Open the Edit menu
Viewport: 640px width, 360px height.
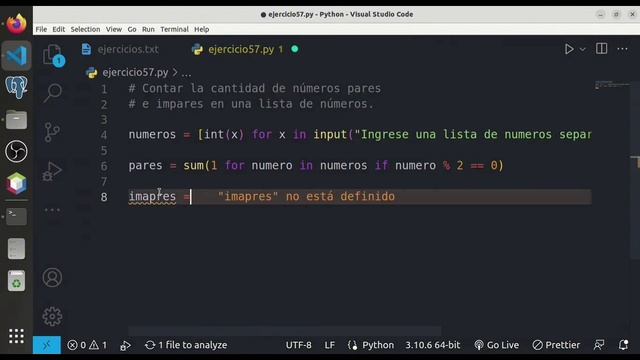click(58, 29)
